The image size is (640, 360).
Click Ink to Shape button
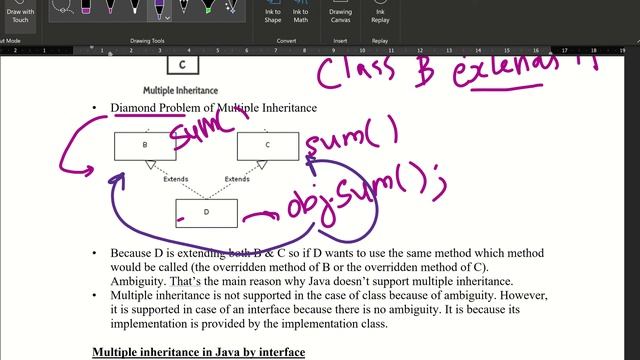(x=273, y=12)
